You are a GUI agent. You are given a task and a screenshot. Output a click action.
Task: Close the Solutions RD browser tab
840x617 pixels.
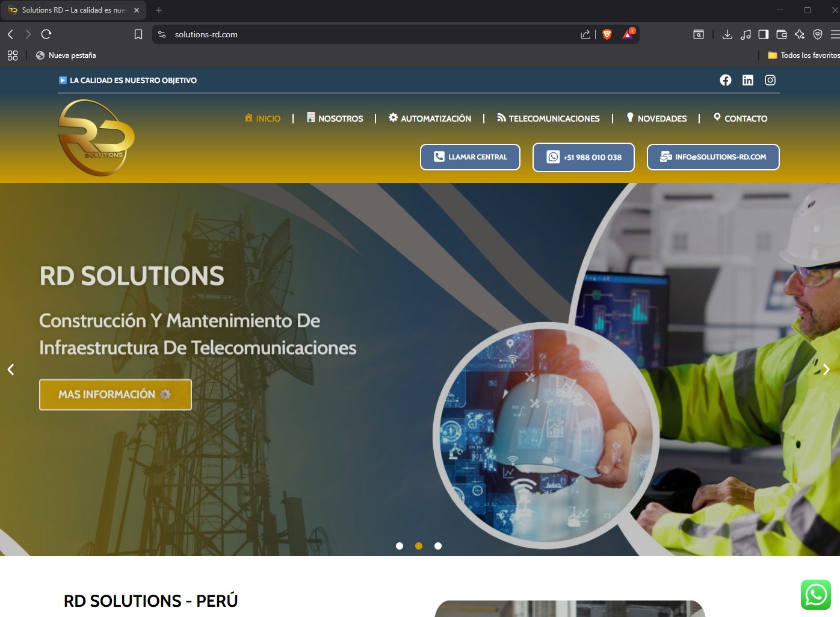137,10
